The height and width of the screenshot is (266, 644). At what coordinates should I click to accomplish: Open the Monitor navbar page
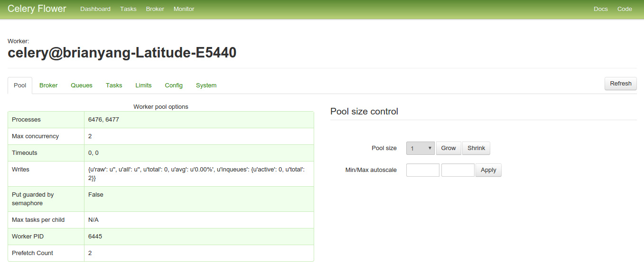184,9
